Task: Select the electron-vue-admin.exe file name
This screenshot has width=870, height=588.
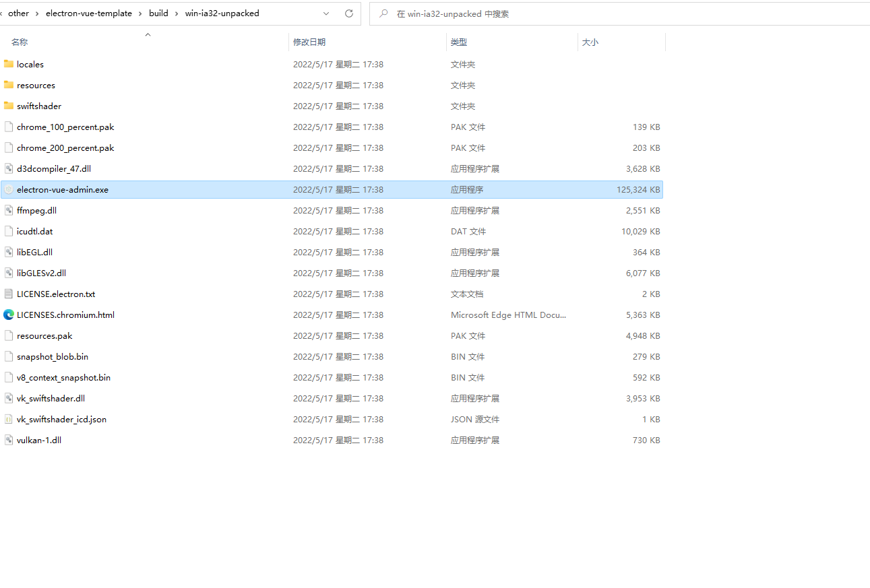Action: coord(63,190)
